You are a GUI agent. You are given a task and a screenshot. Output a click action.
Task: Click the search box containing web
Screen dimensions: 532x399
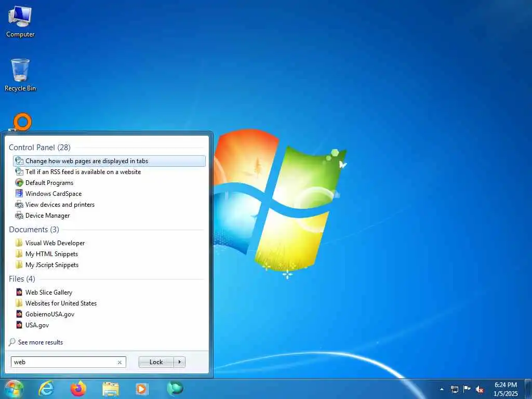coord(68,362)
